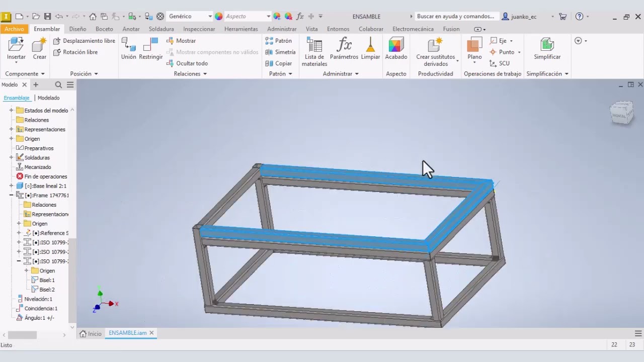
Task: Add new browser panel with plus button
Action: (36, 84)
